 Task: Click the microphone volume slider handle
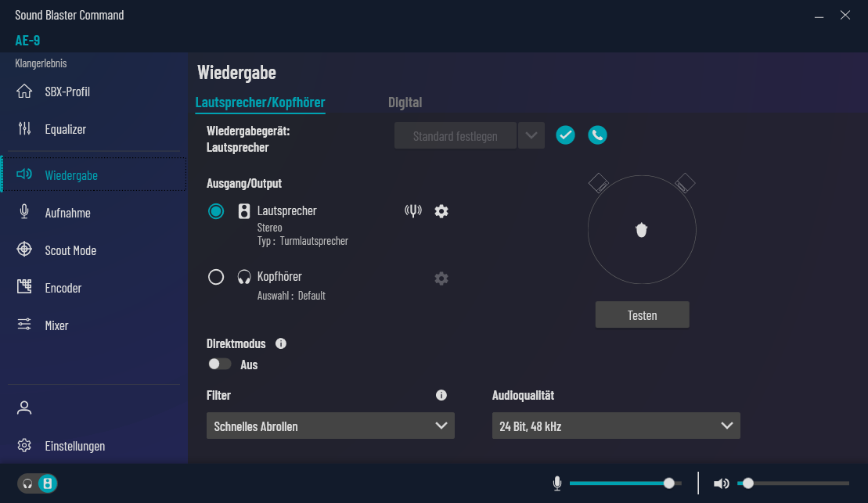point(668,483)
